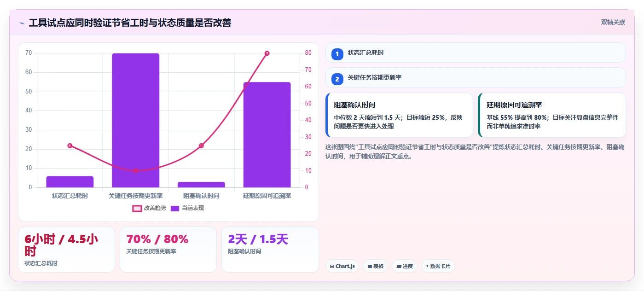This screenshot has height=291, width=644.
Task: Click the 阻塞确认时间 short purple bar
Action: coord(201,185)
